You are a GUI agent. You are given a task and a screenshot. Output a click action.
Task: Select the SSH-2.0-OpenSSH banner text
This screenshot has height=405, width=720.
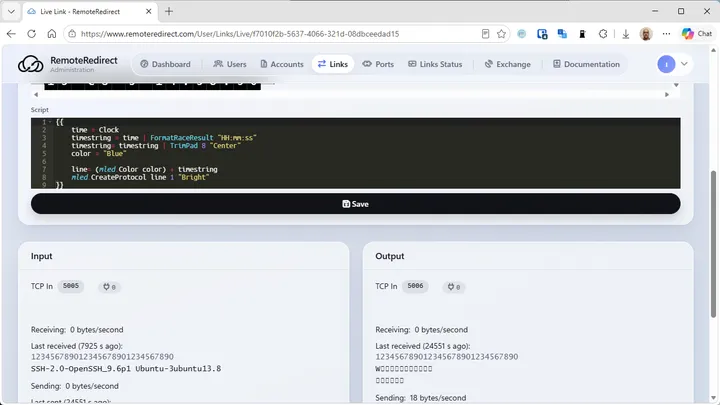tap(126, 368)
